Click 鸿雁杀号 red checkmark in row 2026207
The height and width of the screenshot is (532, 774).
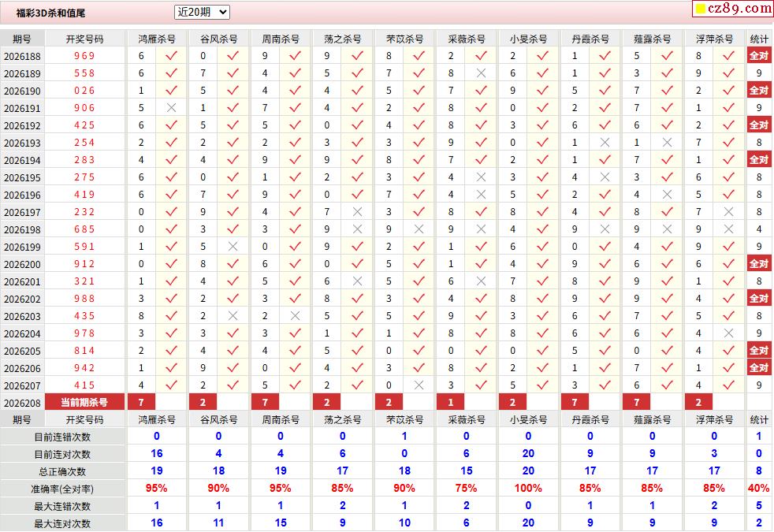171,385
